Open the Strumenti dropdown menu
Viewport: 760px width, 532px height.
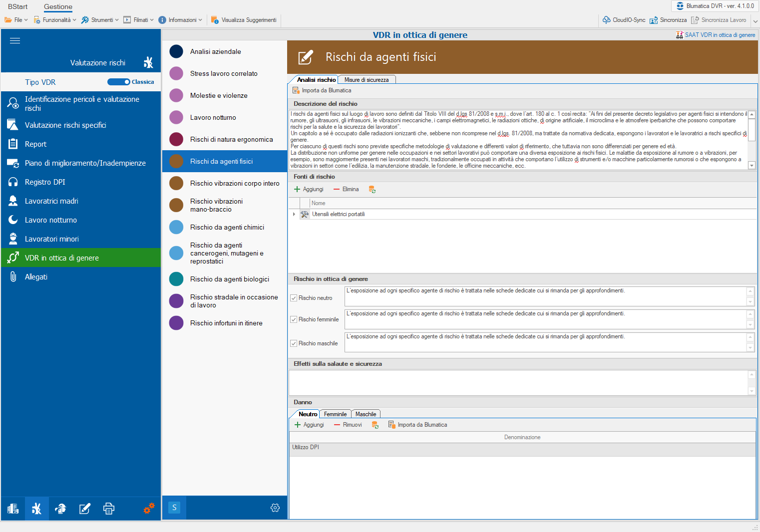[100, 20]
